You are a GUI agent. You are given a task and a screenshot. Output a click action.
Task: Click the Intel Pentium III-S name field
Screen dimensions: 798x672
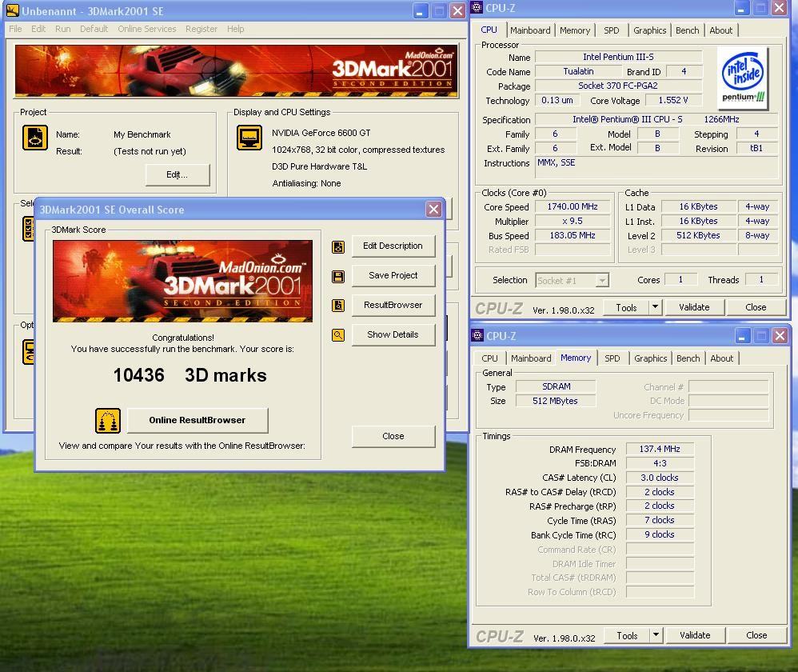[x=618, y=57]
